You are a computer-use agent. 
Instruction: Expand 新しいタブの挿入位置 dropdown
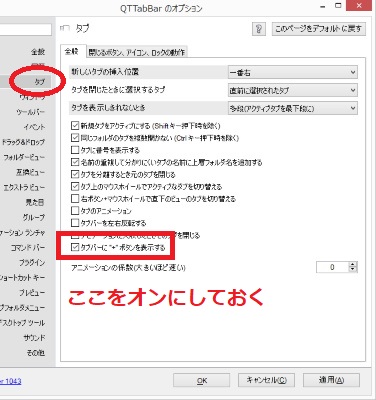coord(293,72)
